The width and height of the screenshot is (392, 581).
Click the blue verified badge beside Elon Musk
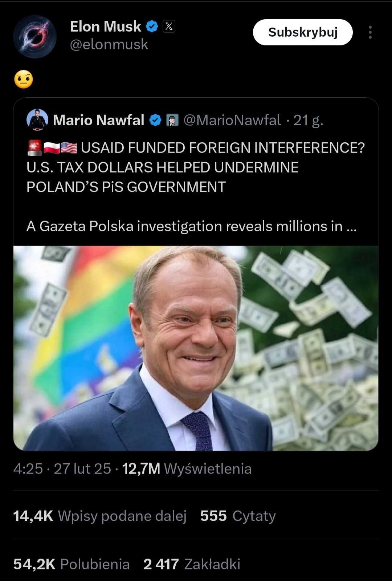(152, 27)
